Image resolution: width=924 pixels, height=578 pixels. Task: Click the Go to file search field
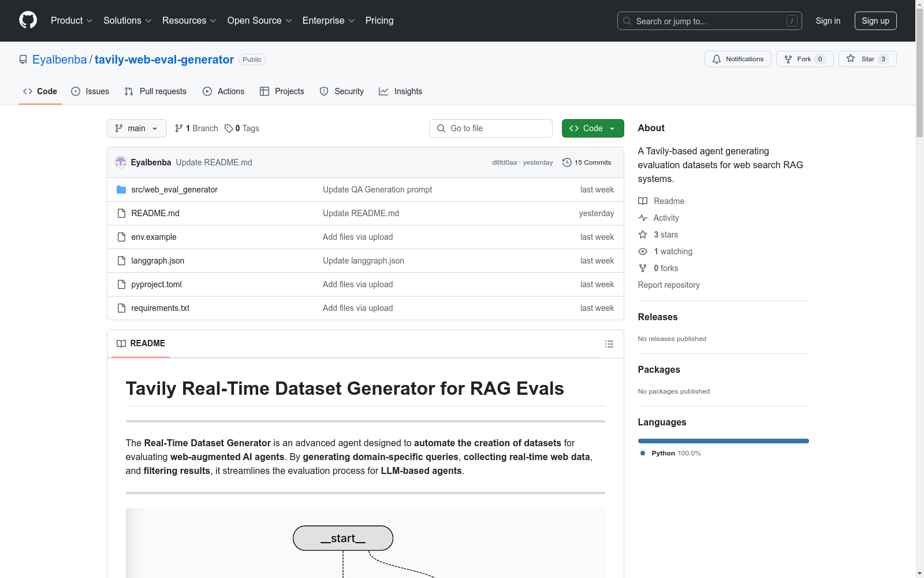coord(490,128)
